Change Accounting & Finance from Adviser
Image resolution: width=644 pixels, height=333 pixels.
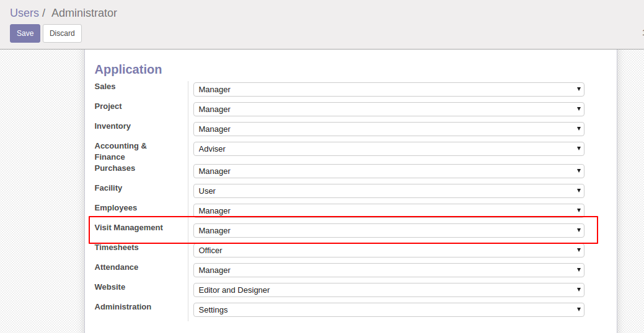pyautogui.click(x=389, y=149)
